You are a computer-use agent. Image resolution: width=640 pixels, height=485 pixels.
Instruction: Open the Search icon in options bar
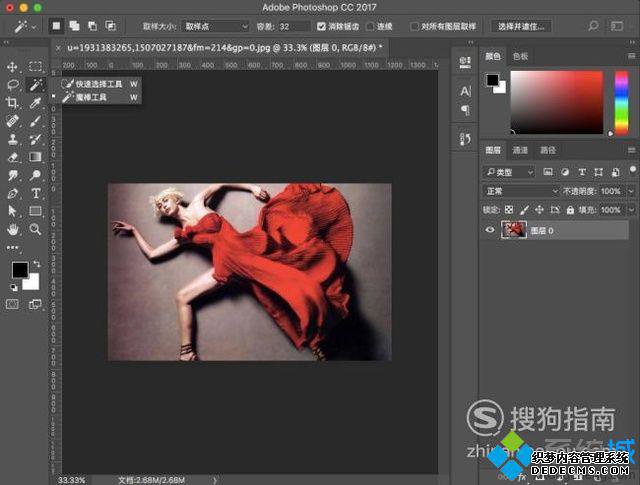[x=593, y=26]
